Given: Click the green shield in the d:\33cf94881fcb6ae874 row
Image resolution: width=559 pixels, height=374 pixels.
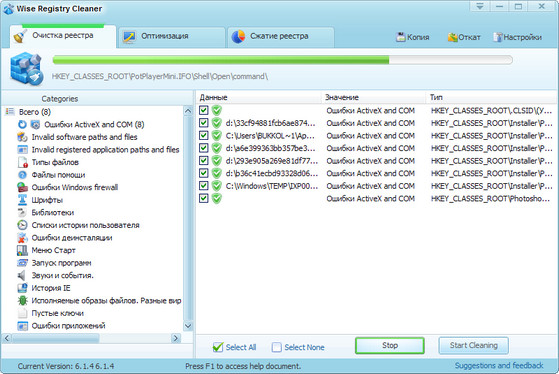Looking at the screenshot, I should click(x=216, y=123).
